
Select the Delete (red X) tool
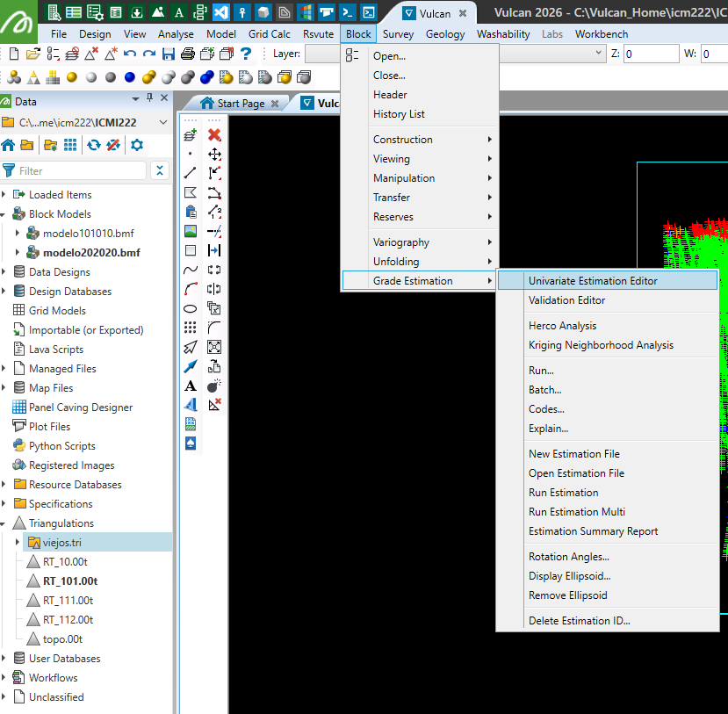pos(214,134)
